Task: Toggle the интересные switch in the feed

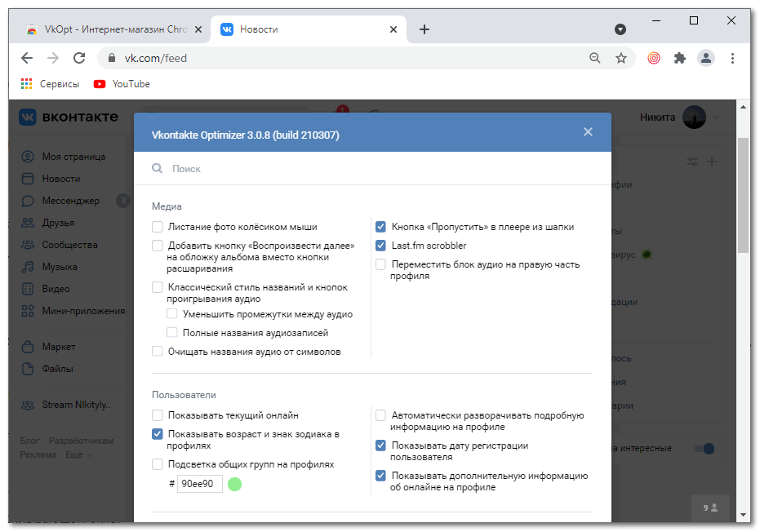Action: click(704, 449)
